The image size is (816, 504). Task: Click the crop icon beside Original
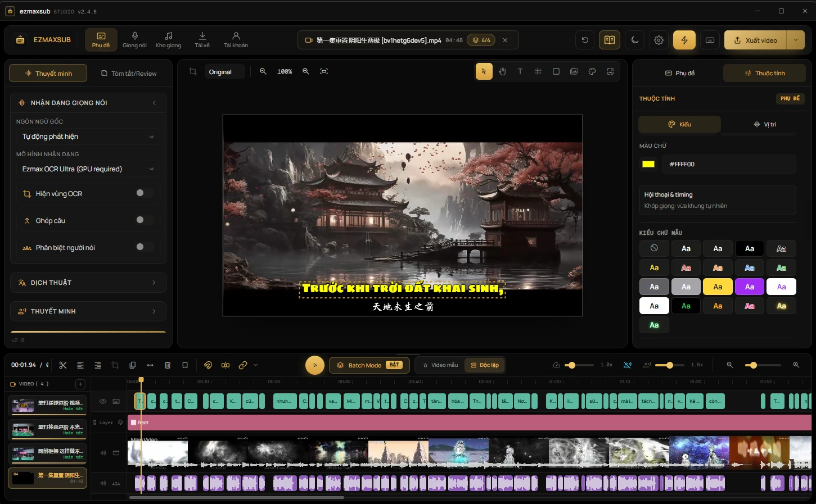point(193,71)
